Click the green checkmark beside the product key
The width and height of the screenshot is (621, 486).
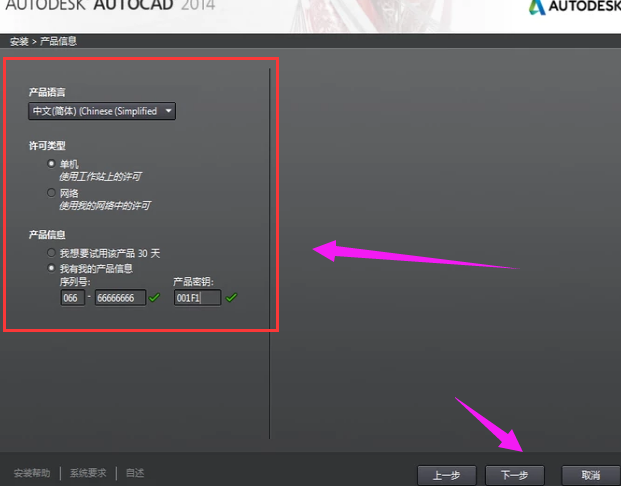231,298
